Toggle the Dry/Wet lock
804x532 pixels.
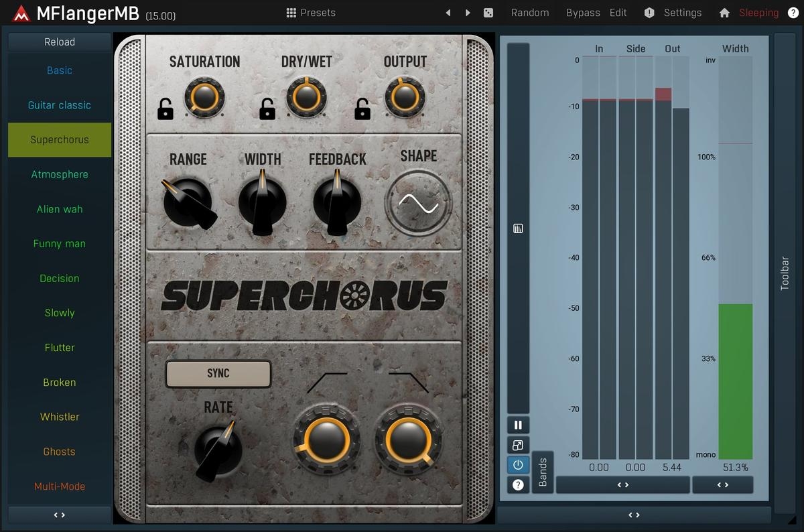click(x=267, y=109)
